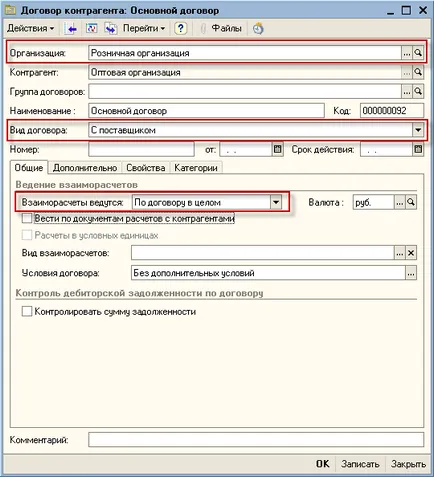Switch to the Общие tab
The width and height of the screenshot is (434, 477).
coord(29,168)
